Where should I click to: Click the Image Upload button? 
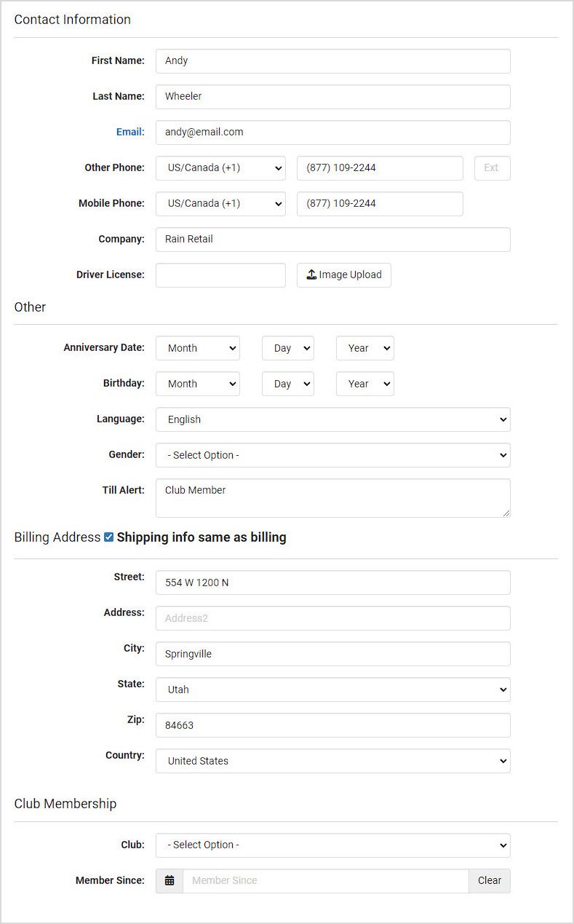[344, 275]
